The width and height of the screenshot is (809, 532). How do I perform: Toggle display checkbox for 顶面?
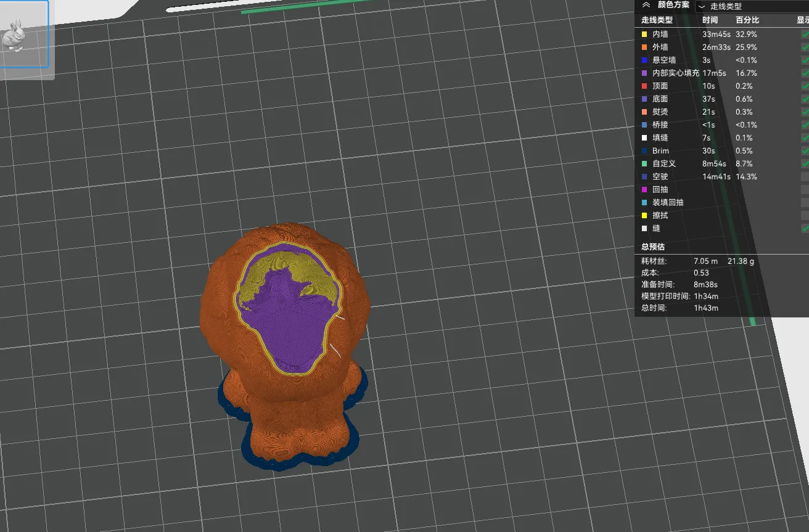click(x=805, y=86)
